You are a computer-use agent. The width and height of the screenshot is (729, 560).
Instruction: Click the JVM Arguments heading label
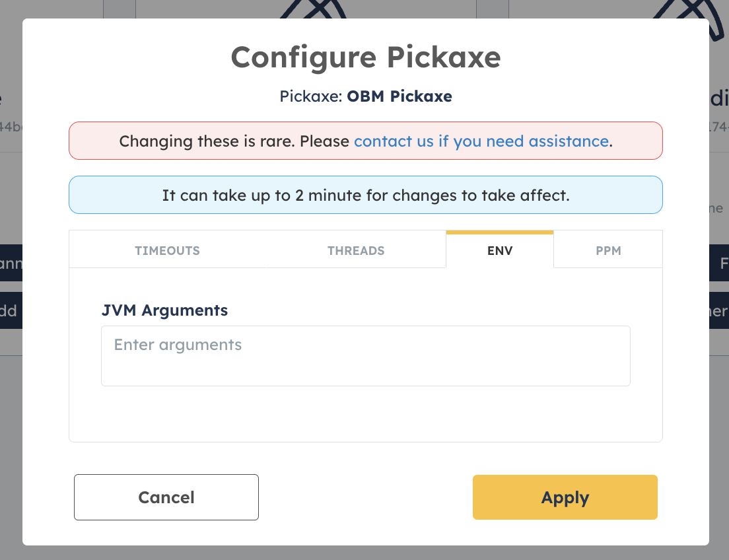click(x=164, y=310)
